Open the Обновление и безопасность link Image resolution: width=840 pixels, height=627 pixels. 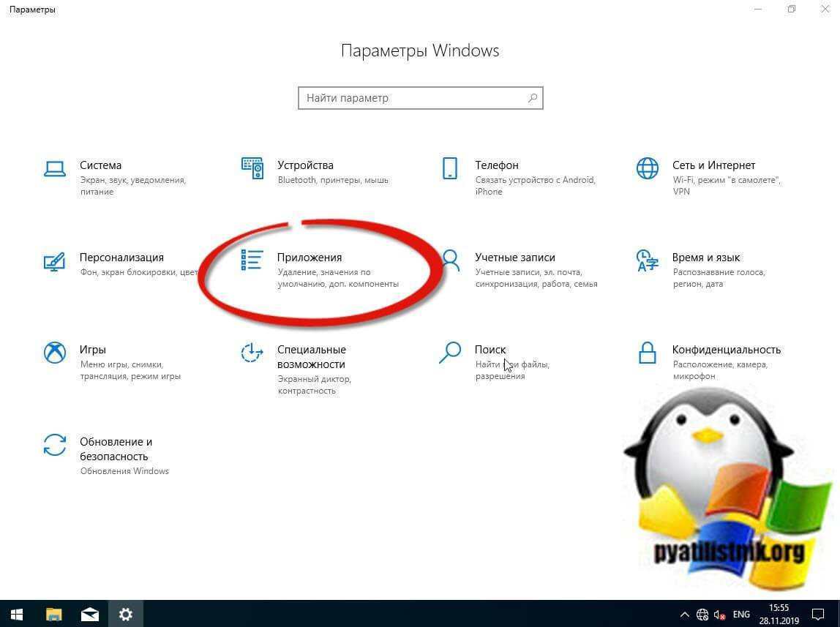pyautogui.click(x=116, y=448)
